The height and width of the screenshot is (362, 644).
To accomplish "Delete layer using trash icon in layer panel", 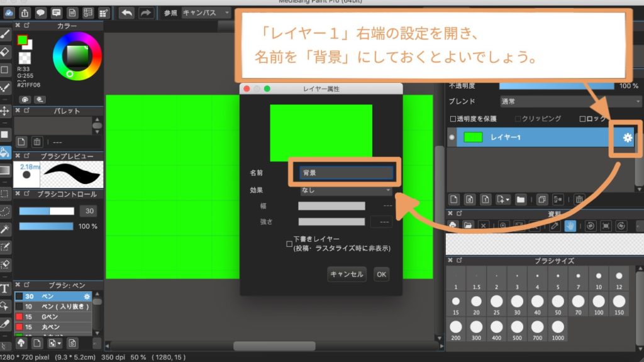I will pyautogui.click(x=579, y=199).
